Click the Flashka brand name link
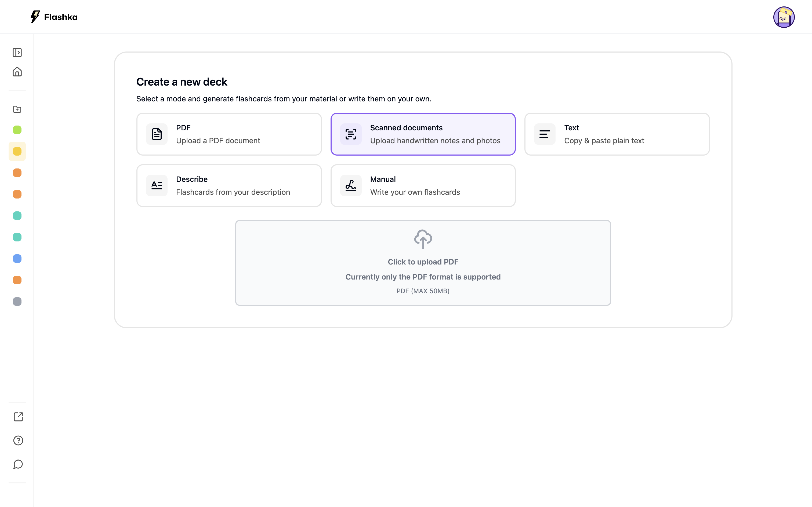Image resolution: width=812 pixels, height=507 pixels. tap(61, 17)
